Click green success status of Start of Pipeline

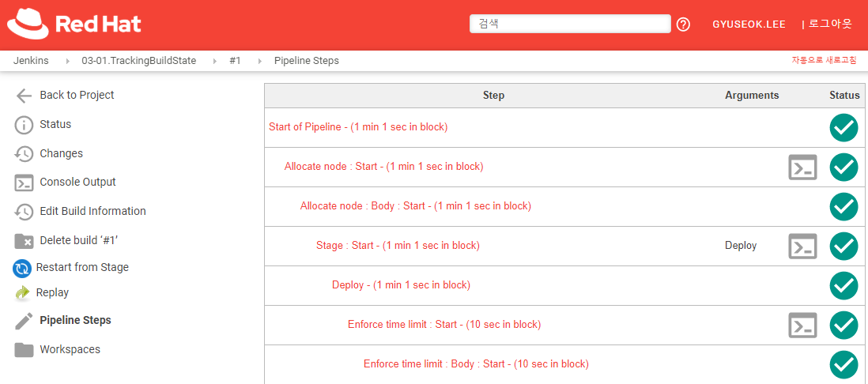(x=843, y=128)
